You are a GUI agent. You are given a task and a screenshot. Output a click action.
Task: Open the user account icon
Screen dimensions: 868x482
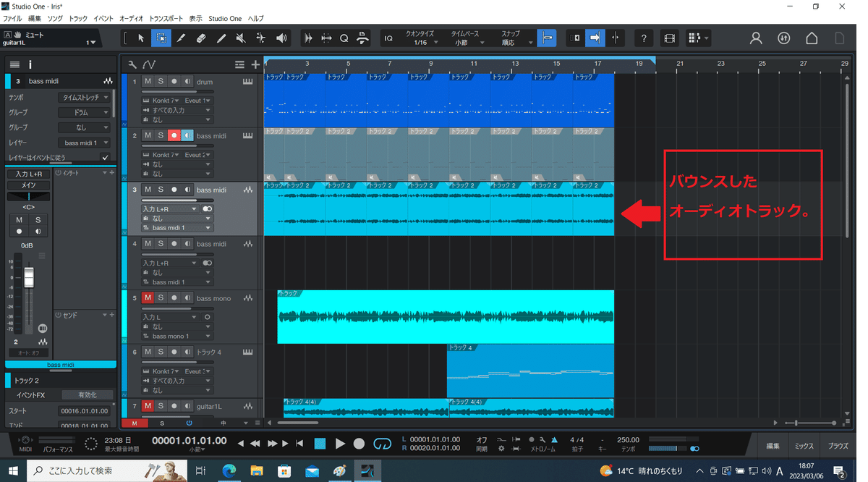coord(756,38)
